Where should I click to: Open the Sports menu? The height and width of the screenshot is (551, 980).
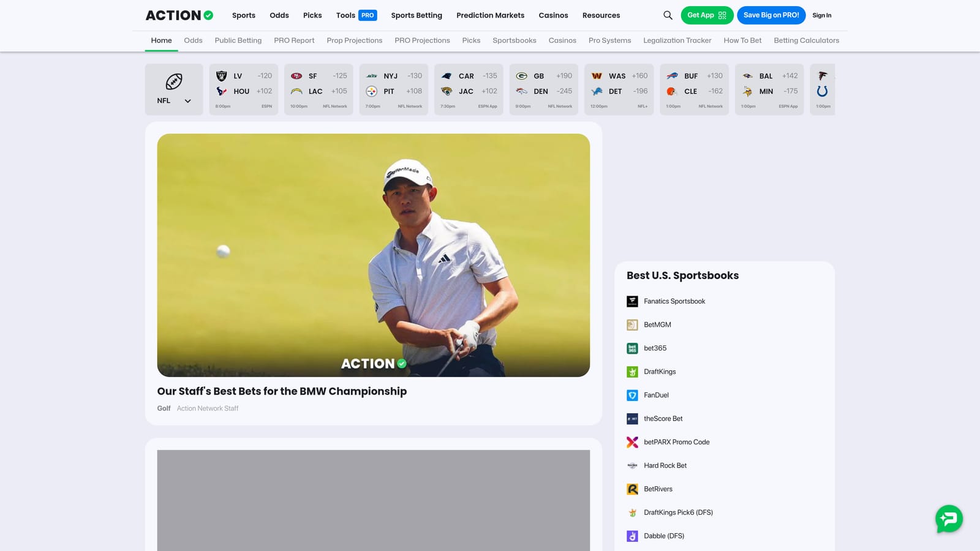point(244,15)
